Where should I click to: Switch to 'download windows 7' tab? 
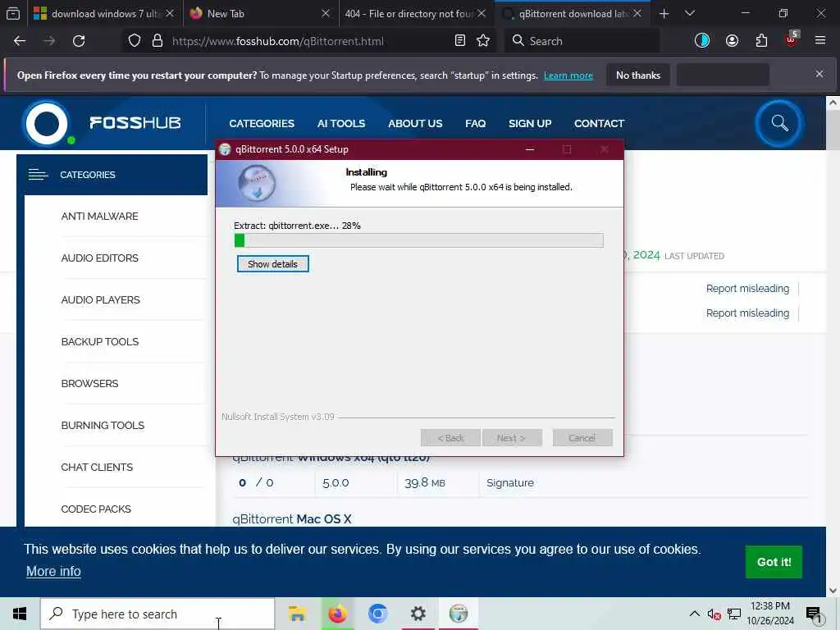[103, 13]
